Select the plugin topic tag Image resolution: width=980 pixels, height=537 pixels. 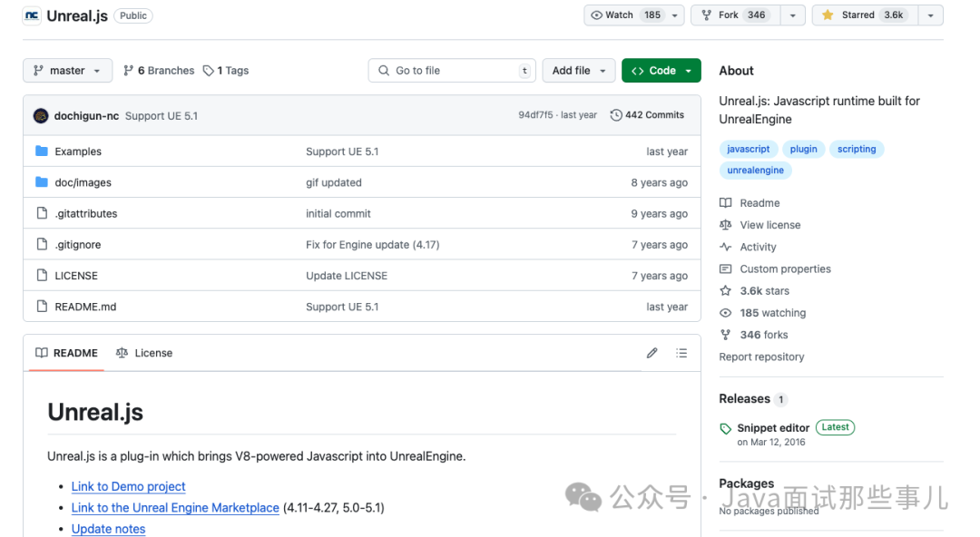803,149
